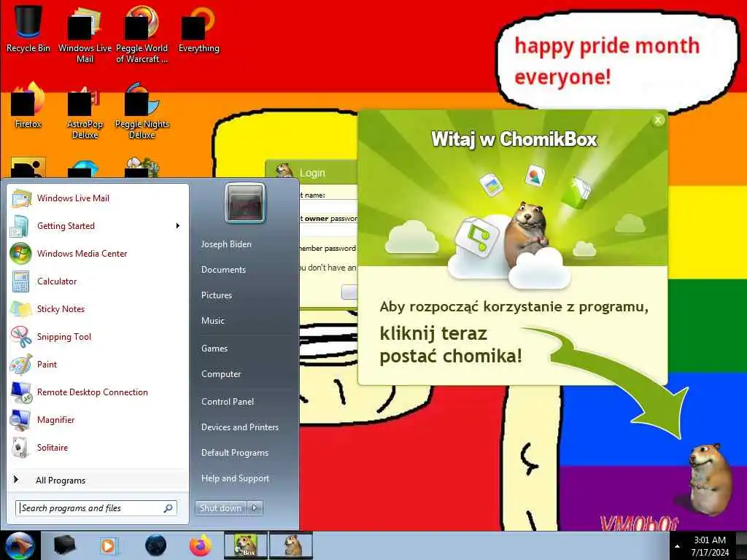Open Firefox from the taskbar
747x560 pixels.
[x=201, y=545]
